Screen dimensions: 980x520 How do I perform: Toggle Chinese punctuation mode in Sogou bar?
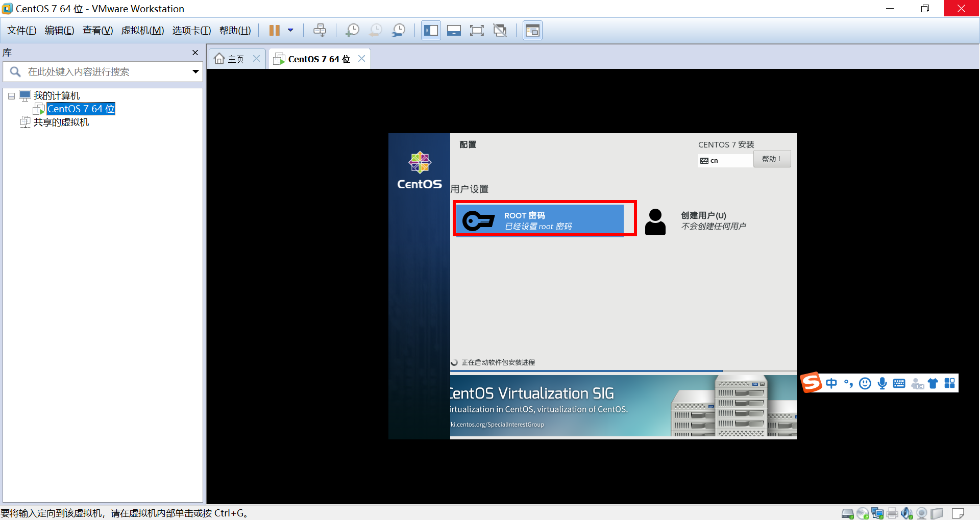click(848, 383)
